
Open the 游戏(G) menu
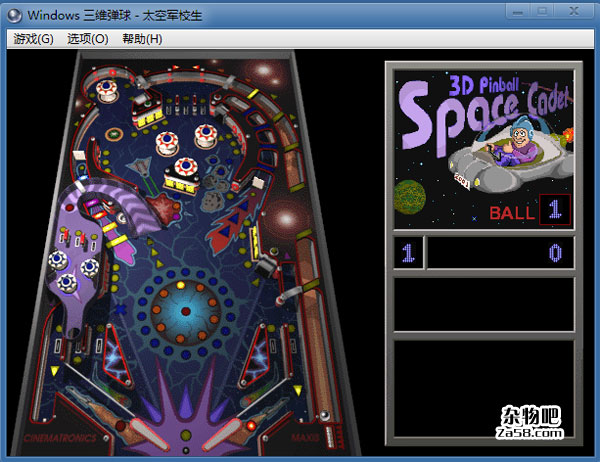[x=33, y=39]
